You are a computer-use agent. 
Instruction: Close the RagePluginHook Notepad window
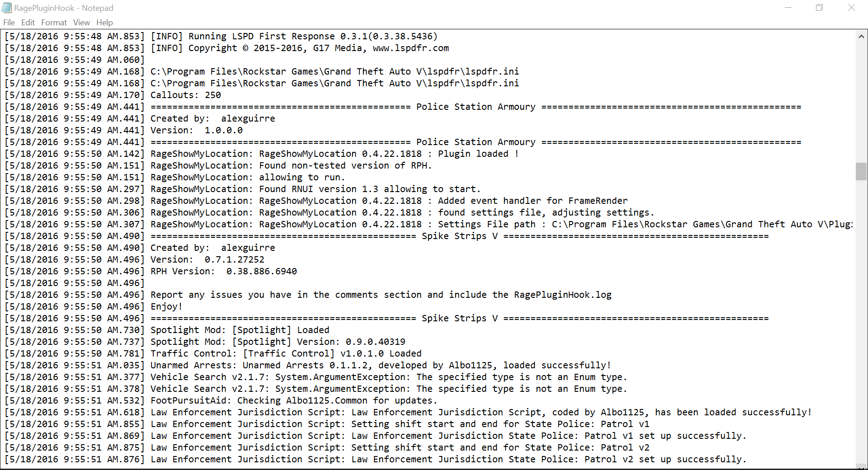coord(851,8)
